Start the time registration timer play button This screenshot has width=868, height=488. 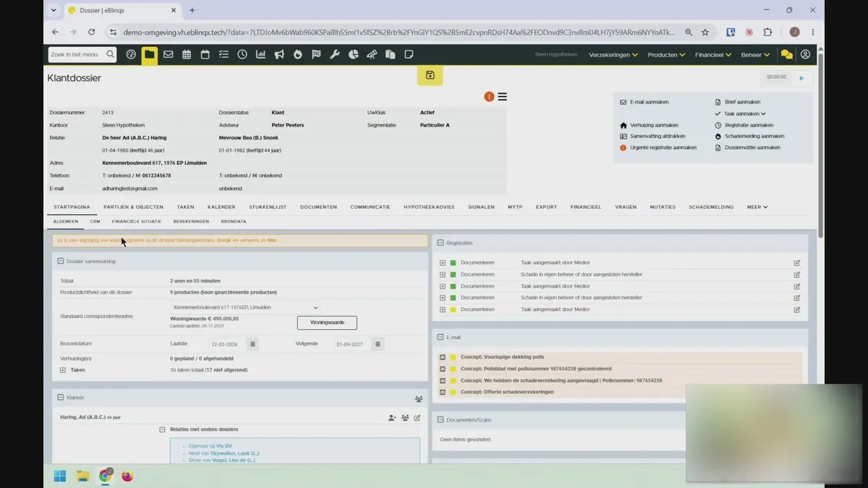801,78
